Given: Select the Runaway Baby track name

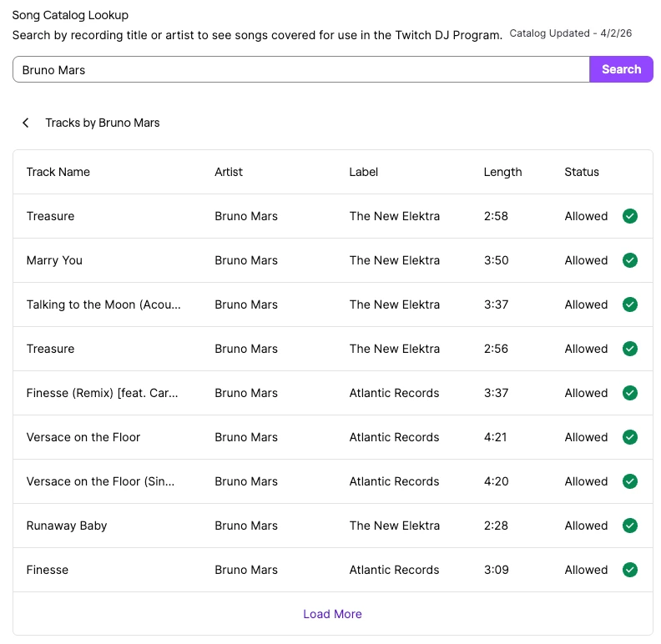Looking at the screenshot, I should (x=67, y=526).
